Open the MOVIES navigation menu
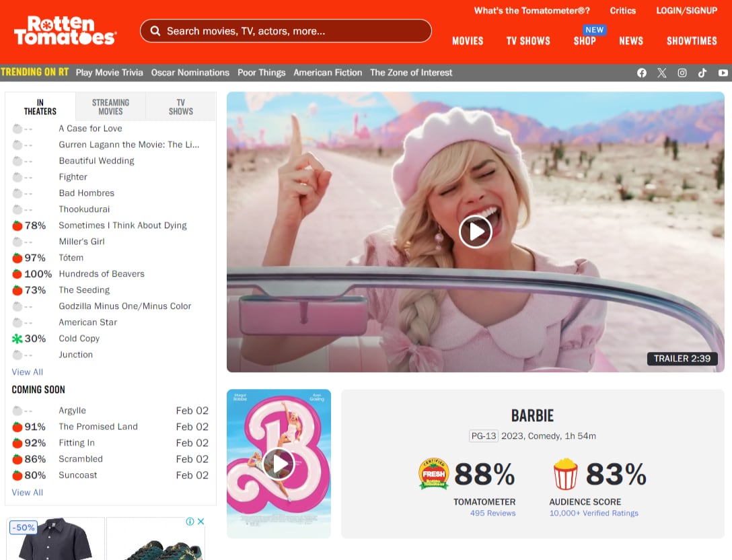The width and height of the screenshot is (732, 560). pos(468,41)
